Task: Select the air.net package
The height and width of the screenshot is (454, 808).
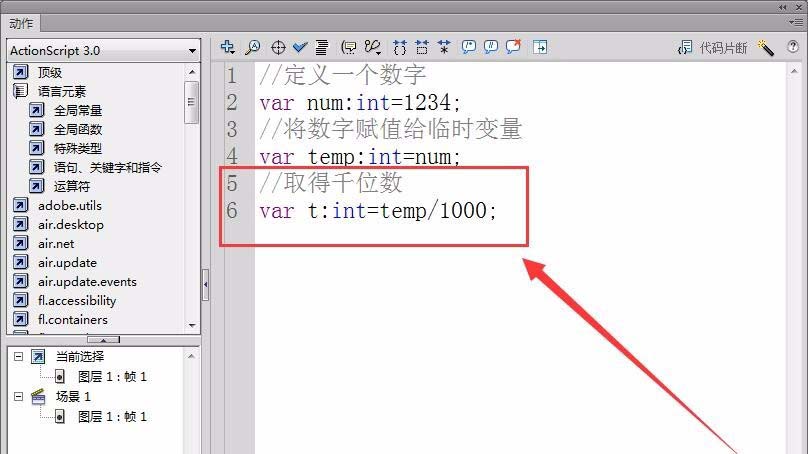Action: (x=56, y=244)
